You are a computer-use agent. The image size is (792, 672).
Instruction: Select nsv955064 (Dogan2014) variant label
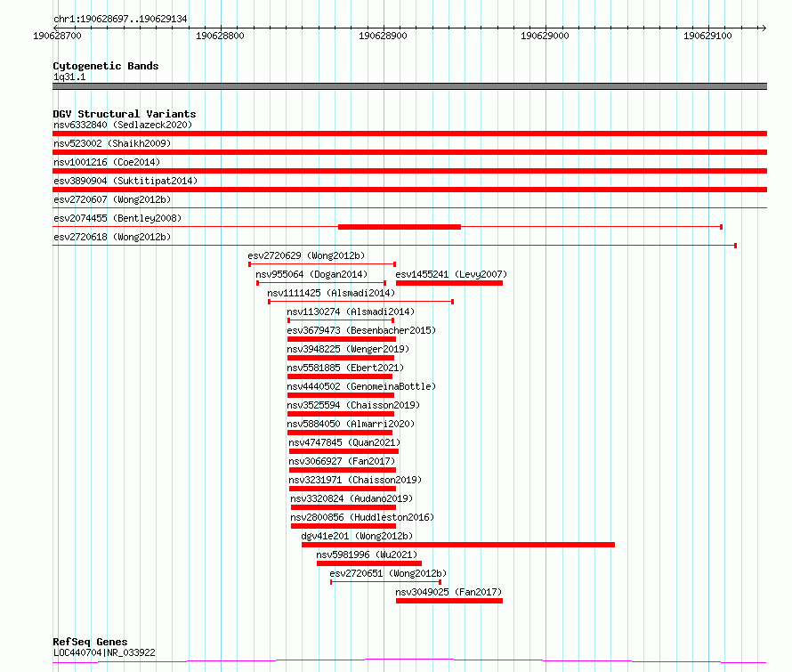pyautogui.click(x=311, y=274)
